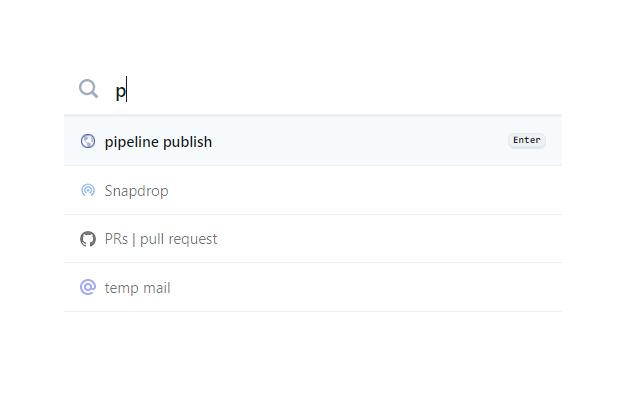
Task: Choose the "PRs | pull request" entry
Action: coord(161,239)
